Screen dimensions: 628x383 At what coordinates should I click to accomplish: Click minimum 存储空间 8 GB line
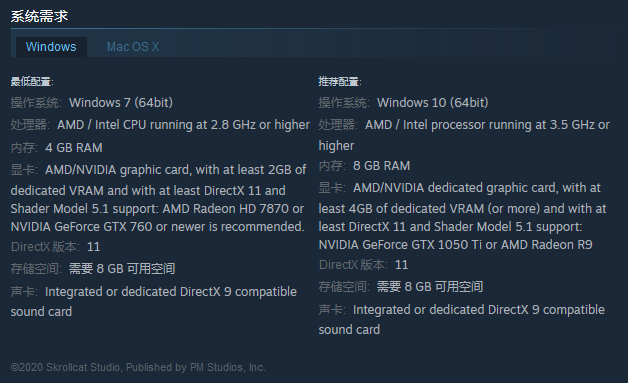coord(93,269)
